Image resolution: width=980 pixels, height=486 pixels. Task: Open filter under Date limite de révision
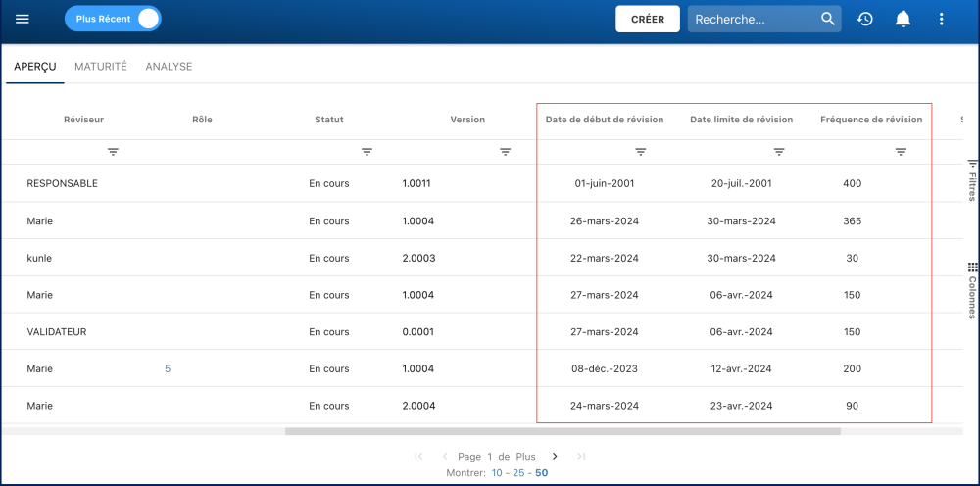779,152
